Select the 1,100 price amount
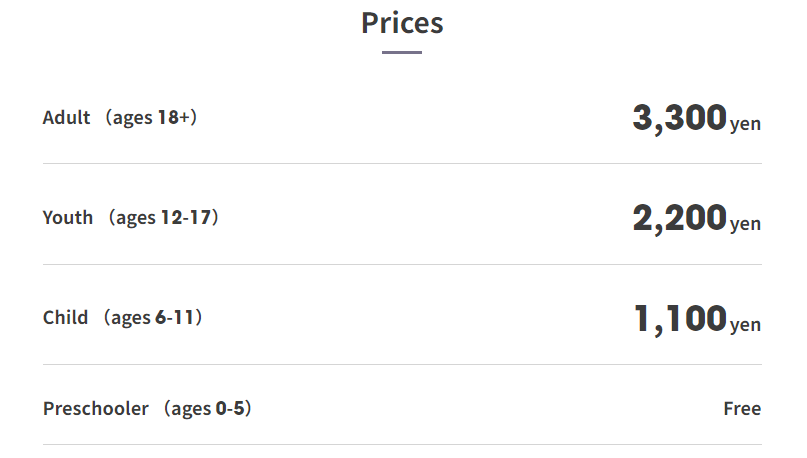 click(680, 319)
